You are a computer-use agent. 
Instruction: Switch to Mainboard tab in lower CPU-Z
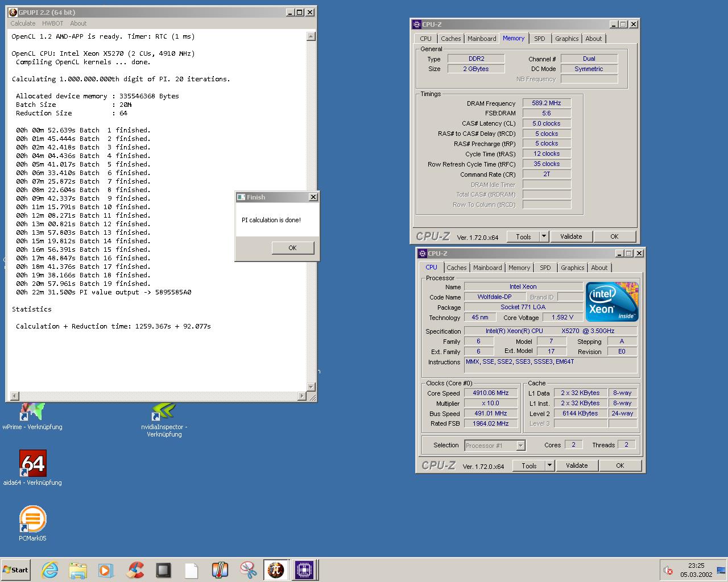[487, 268]
